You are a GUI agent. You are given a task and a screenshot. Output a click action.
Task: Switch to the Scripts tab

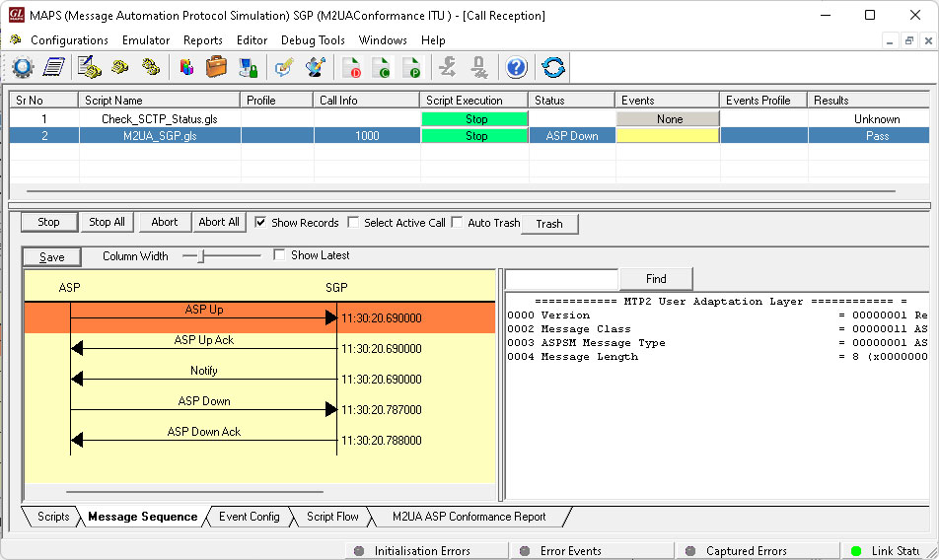(x=53, y=517)
